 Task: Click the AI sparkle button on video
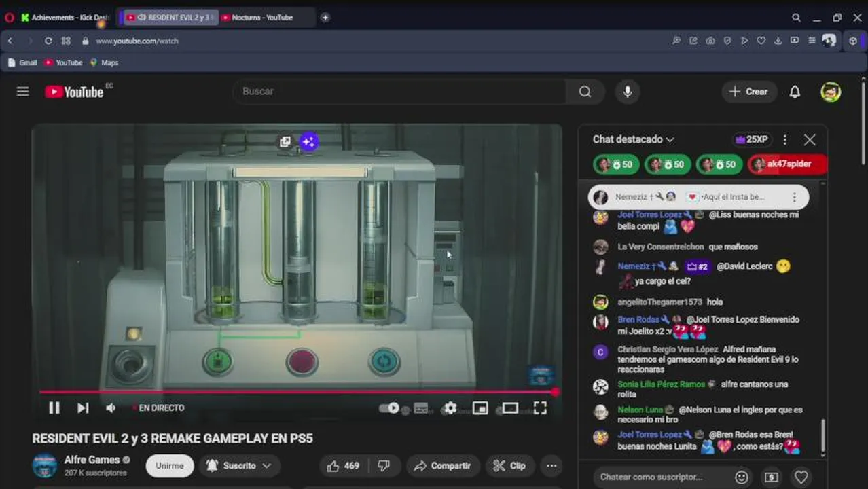pos(309,141)
